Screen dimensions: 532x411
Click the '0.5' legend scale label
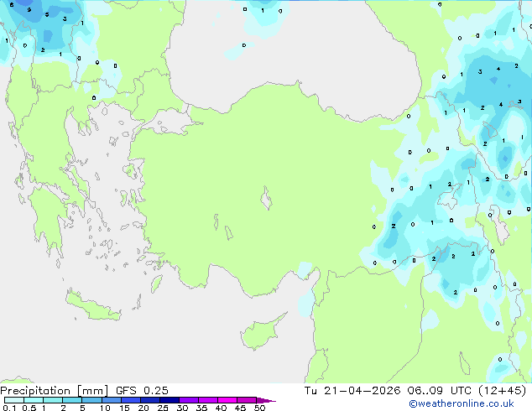coord(29,408)
